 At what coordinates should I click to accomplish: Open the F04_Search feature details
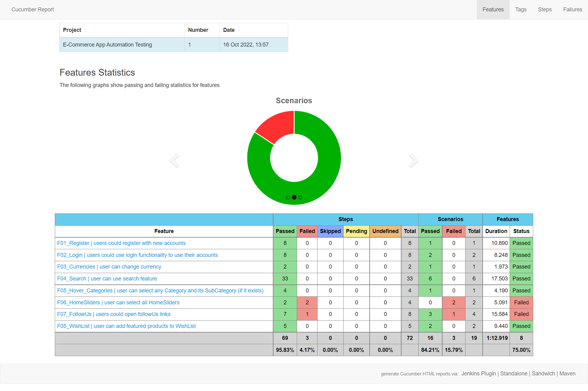point(107,279)
